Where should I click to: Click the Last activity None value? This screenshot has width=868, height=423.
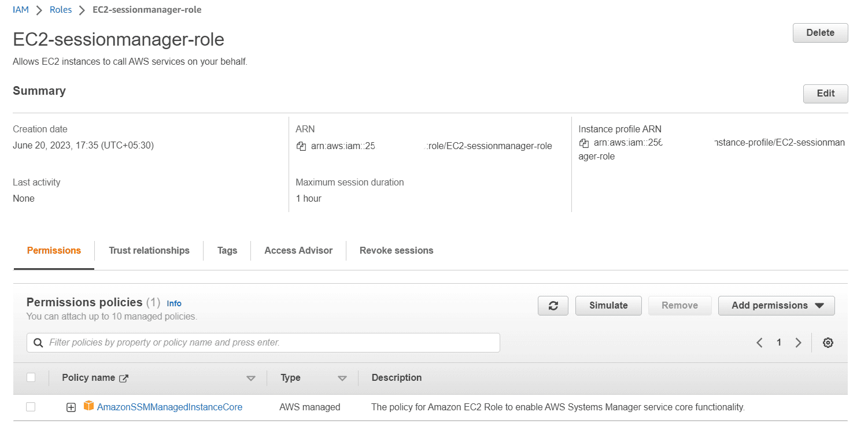click(x=24, y=198)
